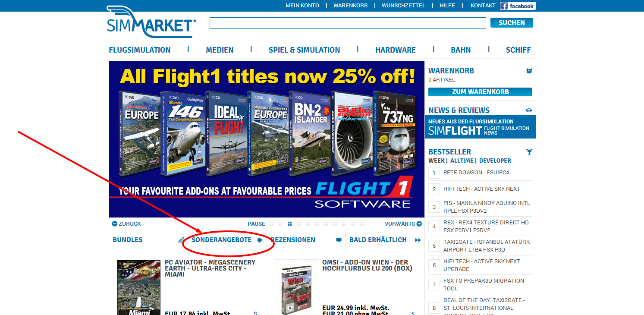Advance banner with Vorwärts control
644x315 pixels.
(x=403, y=224)
